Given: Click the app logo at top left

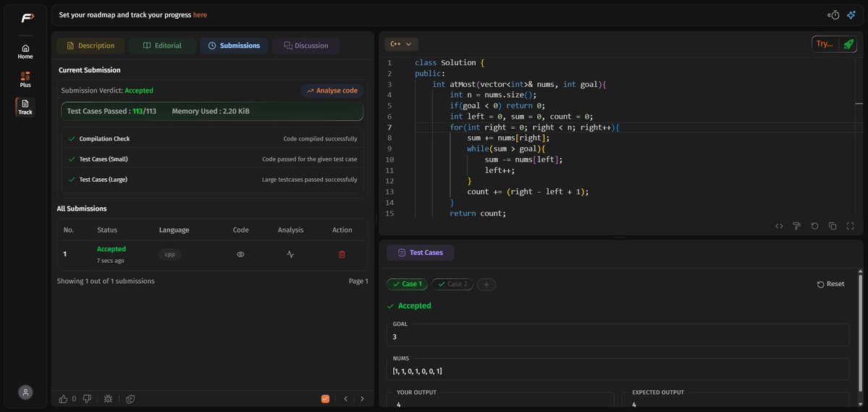Looking at the screenshot, I should coord(27,17).
